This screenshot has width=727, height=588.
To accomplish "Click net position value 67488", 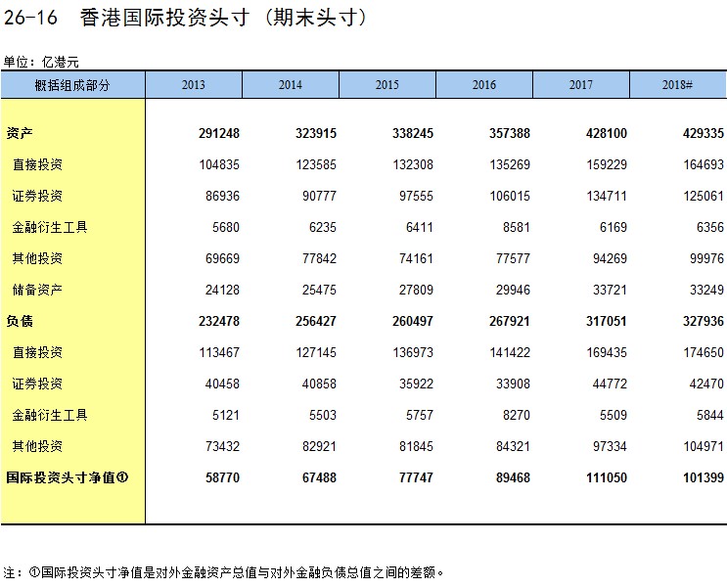I will point(319,477).
